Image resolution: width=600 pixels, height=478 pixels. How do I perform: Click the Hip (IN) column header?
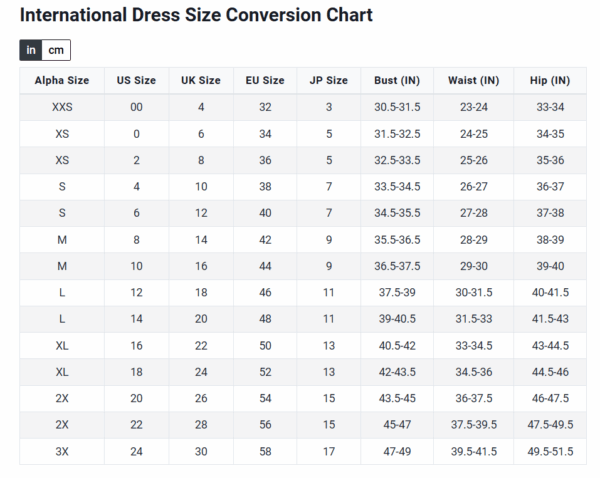(x=550, y=80)
